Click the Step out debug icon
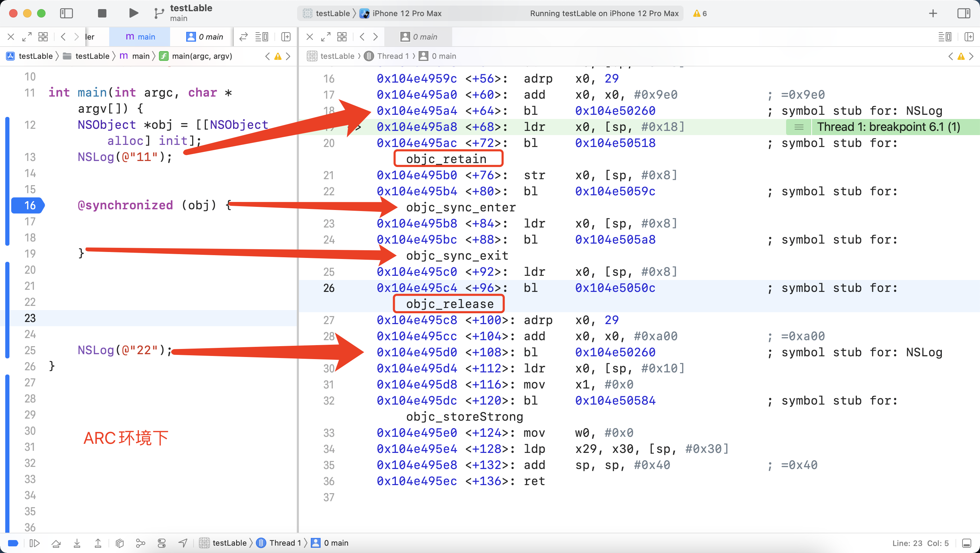 point(98,543)
